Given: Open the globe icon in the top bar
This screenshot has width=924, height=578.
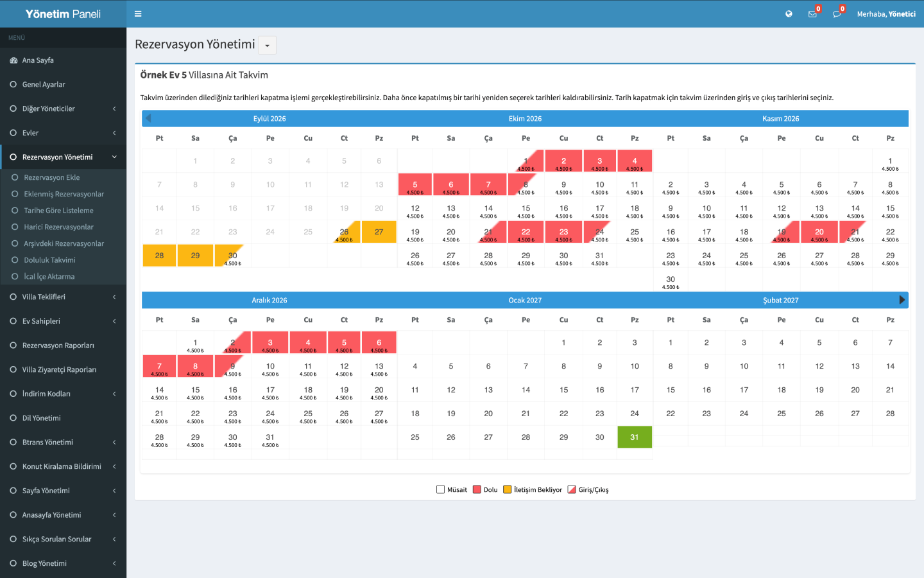Looking at the screenshot, I should (x=789, y=13).
